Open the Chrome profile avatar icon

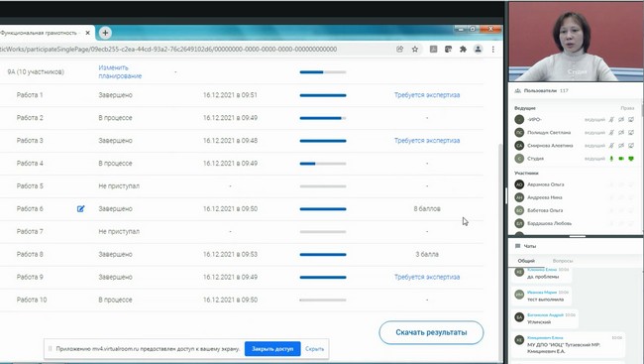[x=479, y=49]
